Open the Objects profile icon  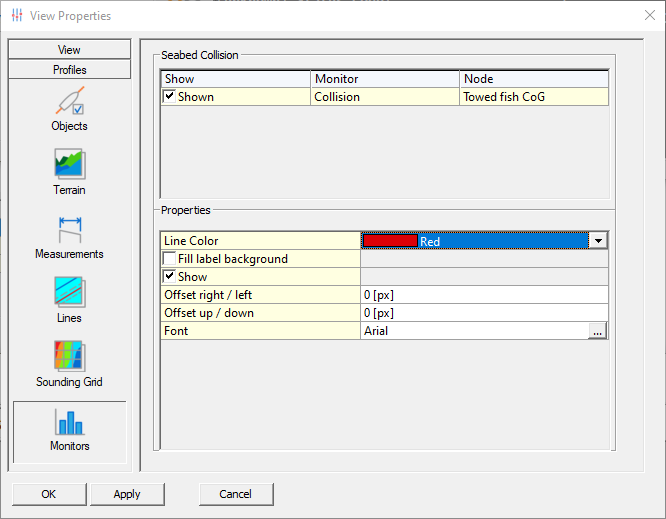69,102
